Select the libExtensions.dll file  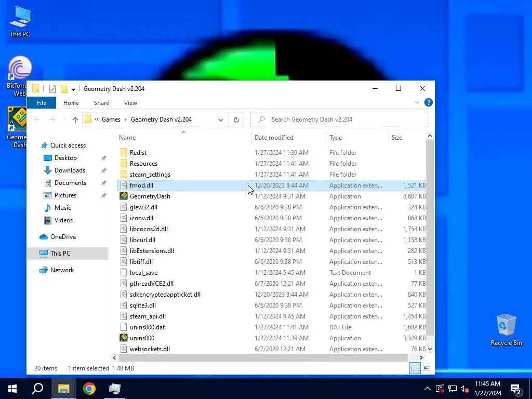click(152, 251)
